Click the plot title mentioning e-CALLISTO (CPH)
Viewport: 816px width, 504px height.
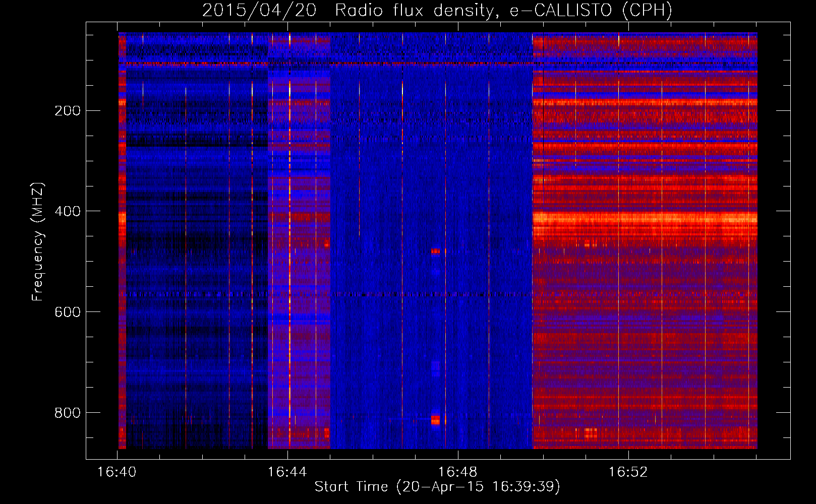(437, 10)
